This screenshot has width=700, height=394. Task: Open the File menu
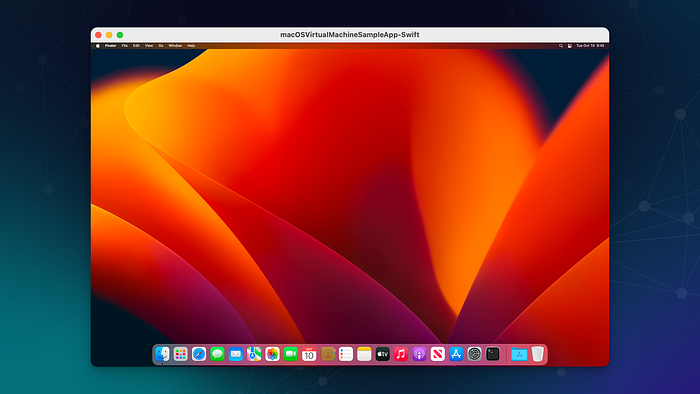(x=125, y=46)
